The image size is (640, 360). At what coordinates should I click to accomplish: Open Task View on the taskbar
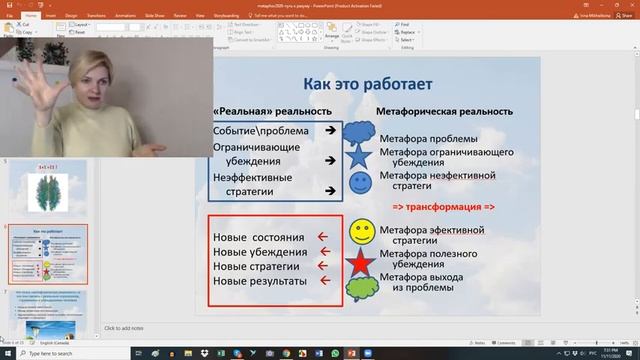click(x=138, y=353)
